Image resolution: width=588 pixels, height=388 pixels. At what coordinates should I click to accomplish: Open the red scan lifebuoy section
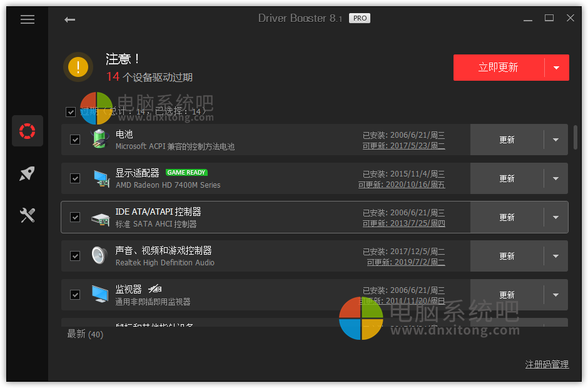coord(28,131)
